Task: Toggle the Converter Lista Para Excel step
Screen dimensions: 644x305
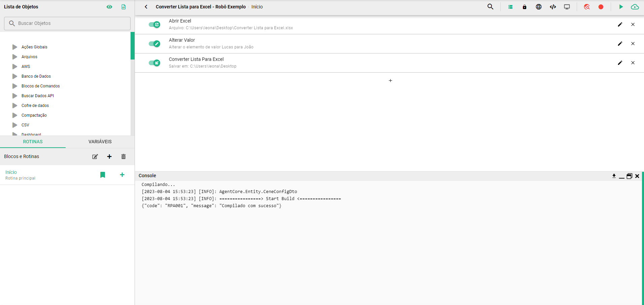Action: pos(154,63)
